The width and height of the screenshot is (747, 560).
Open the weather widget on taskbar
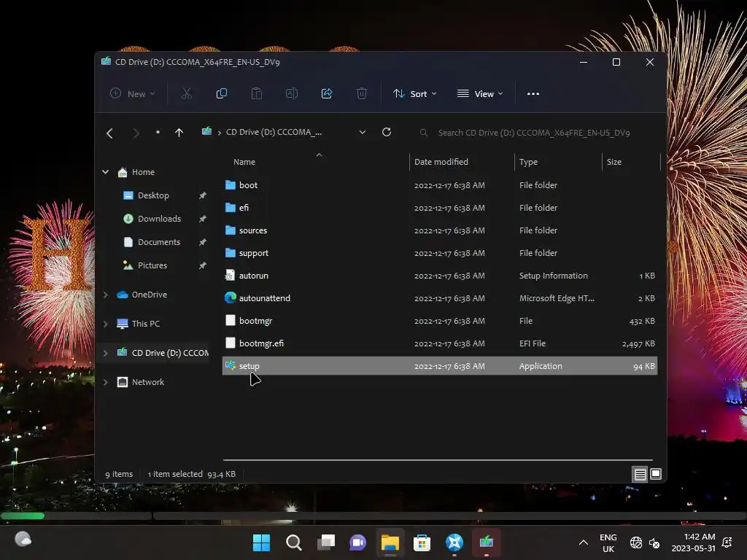tap(23, 540)
